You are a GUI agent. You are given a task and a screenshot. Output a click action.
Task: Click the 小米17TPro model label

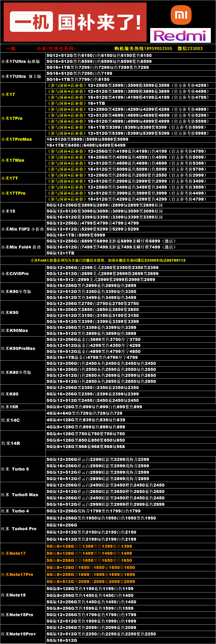[13, 194]
